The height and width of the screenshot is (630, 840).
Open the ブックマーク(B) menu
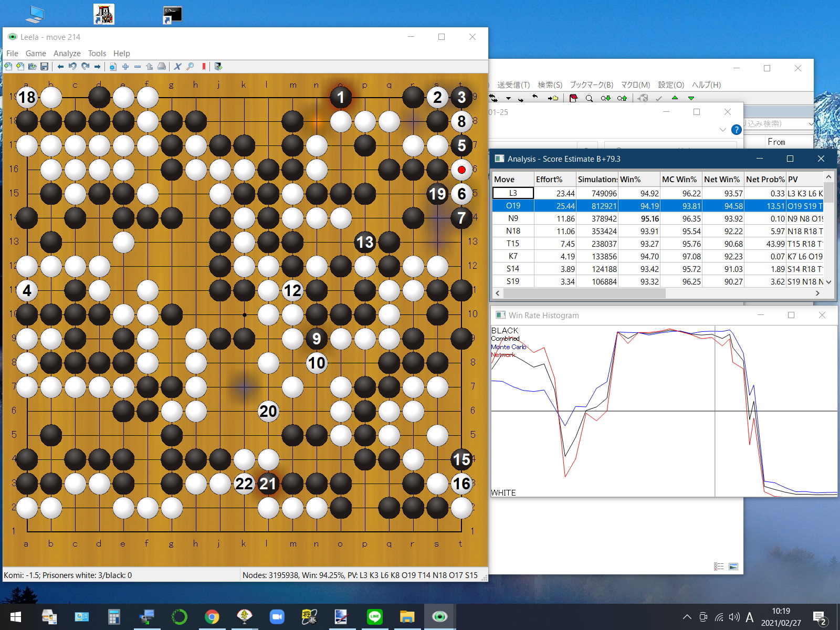pyautogui.click(x=591, y=85)
